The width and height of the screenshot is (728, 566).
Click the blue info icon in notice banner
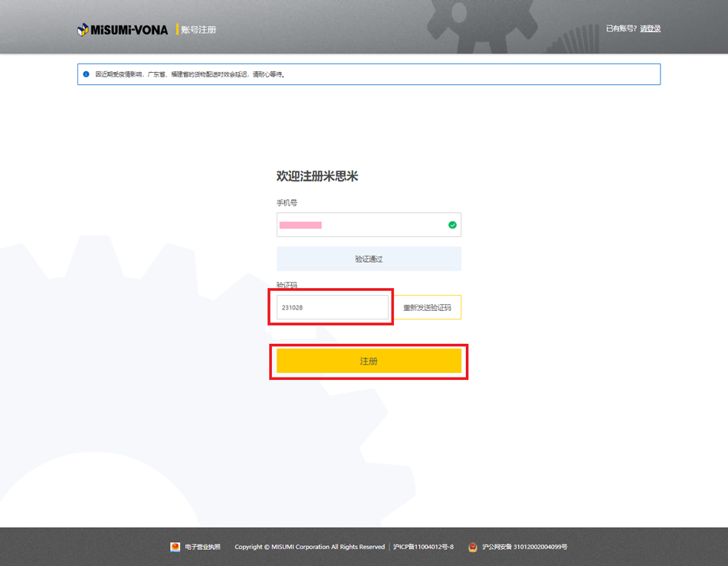click(x=86, y=74)
